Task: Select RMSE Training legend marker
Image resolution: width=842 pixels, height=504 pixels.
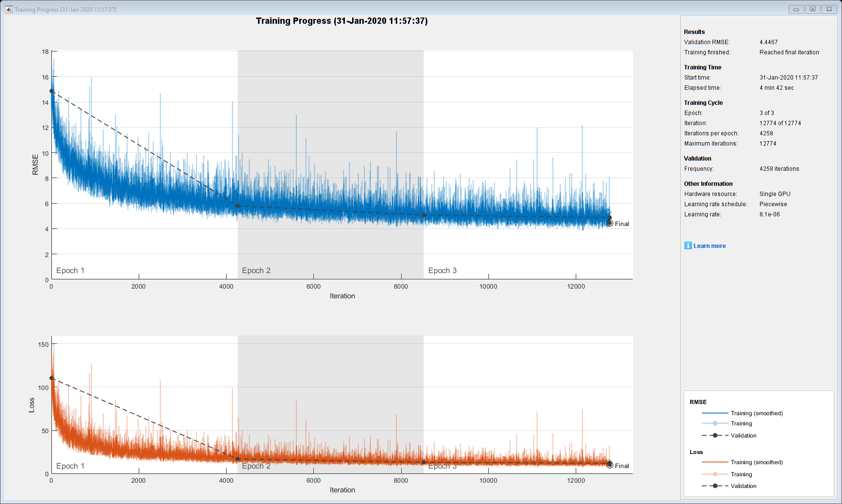Action: (x=715, y=423)
